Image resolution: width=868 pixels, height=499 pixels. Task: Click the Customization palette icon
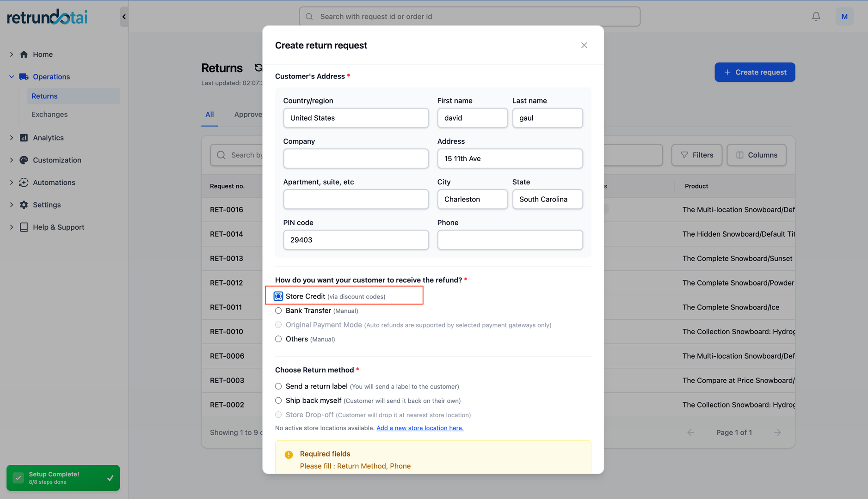tap(24, 160)
